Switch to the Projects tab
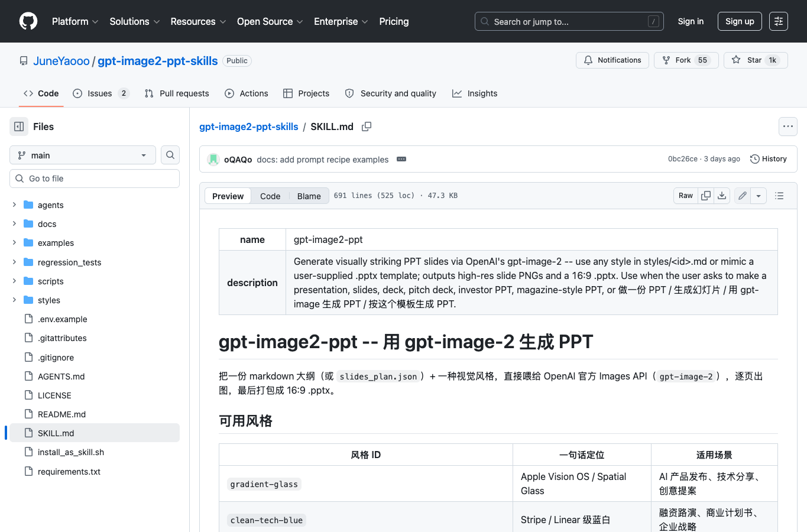Screen dimensions: 807x532 (306, 93)
